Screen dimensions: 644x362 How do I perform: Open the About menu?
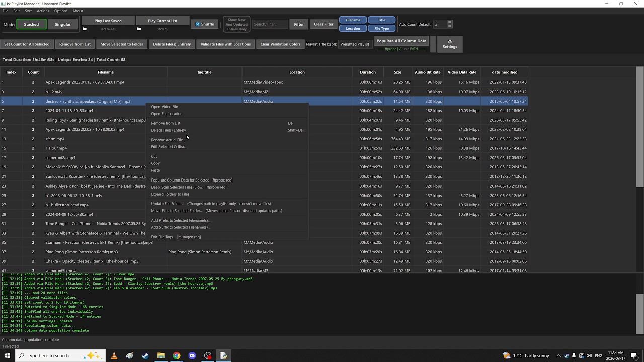click(77, 11)
